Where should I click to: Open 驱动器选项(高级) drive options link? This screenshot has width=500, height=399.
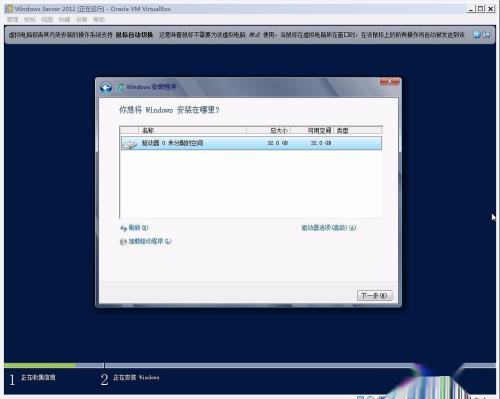click(x=329, y=228)
